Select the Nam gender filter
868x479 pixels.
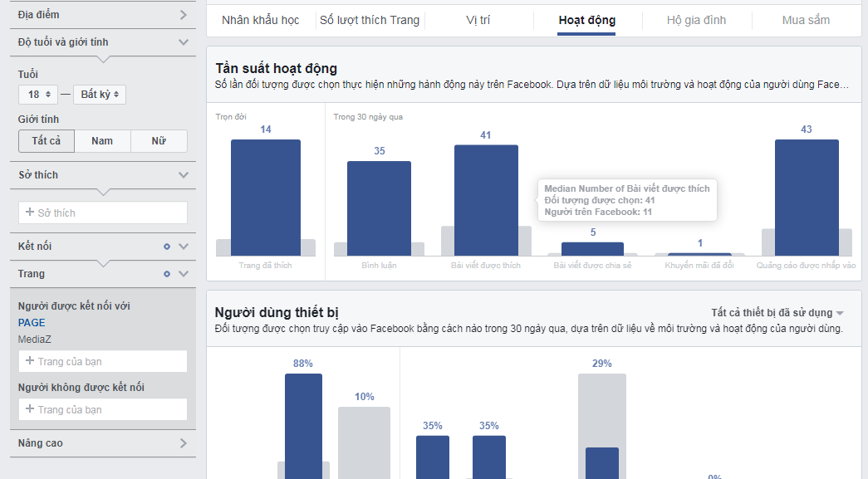click(x=102, y=141)
